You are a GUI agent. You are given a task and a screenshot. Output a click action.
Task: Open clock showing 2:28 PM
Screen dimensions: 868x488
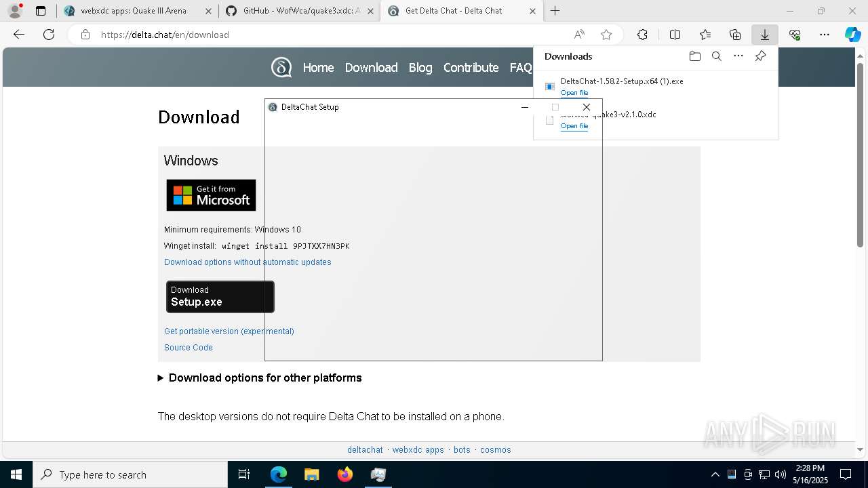(810, 474)
